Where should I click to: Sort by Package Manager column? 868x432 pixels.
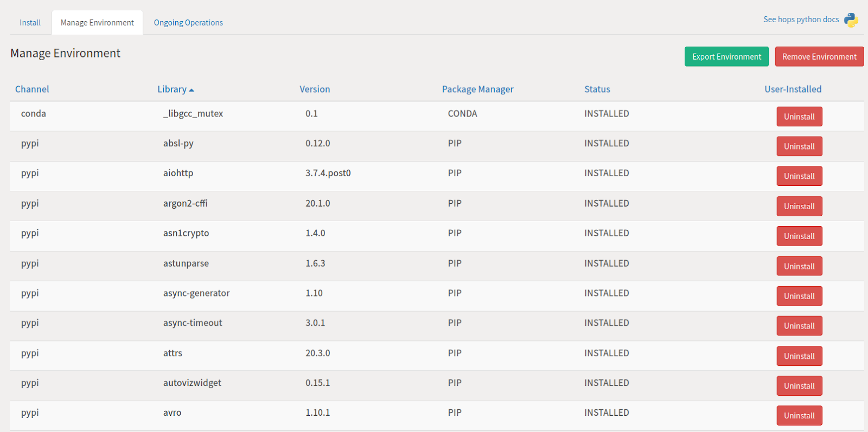point(477,89)
